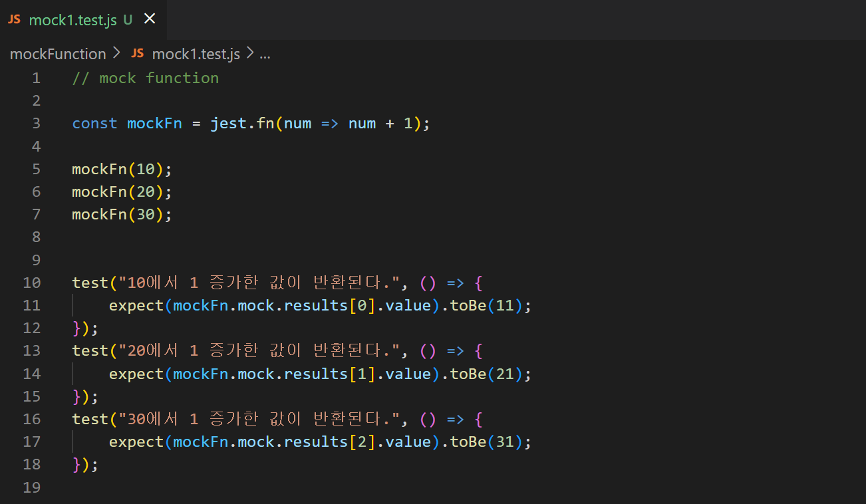Click the JS language icon on the mock1.test.js tab
Image resolution: width=866 pixels, height=504 pixels.
tap(13, 19)
